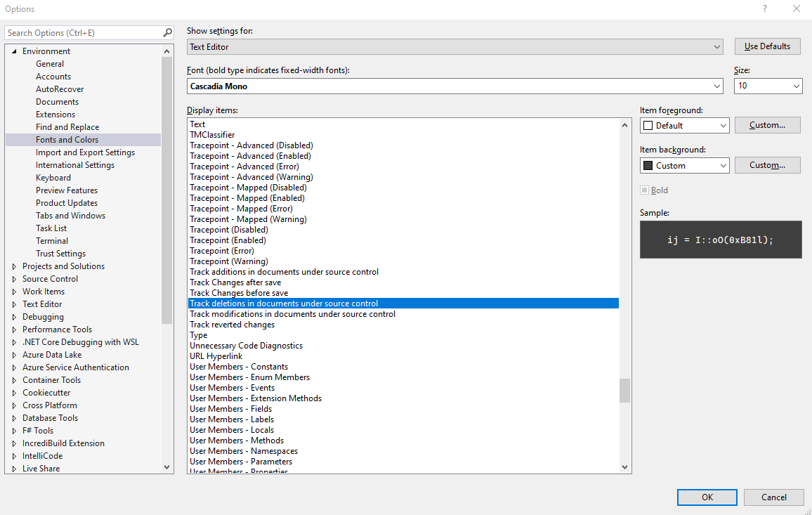Open dialog help with the question mark icon
The width and height of the screenshot is (812, 515).
pyautogui.click(x=764, y=8)
